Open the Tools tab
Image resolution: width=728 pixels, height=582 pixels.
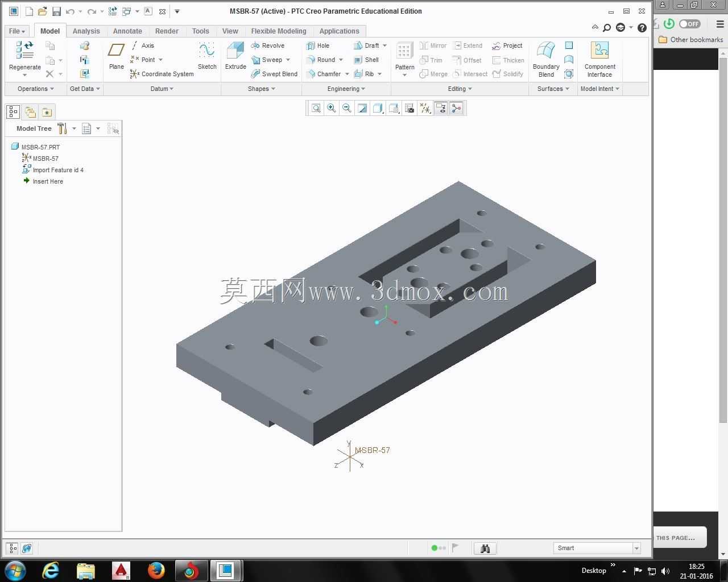[x=200, y=31]
